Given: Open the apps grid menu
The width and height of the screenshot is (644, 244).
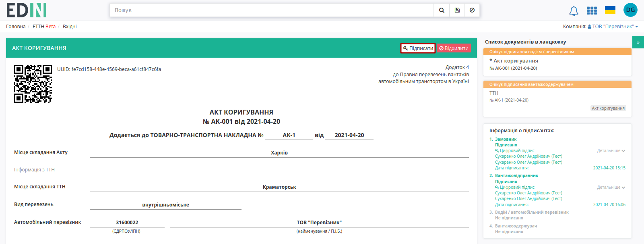Looking at the screenshot, I should click(x=592, y=10).
